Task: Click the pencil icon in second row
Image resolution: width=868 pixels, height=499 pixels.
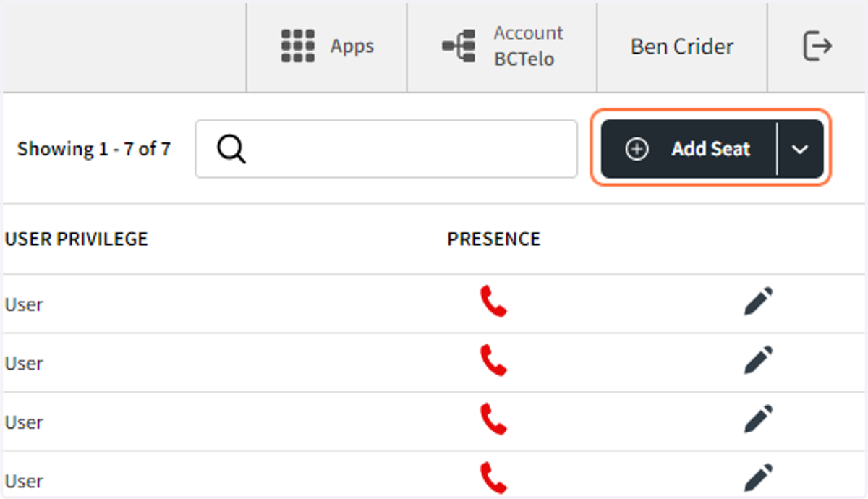Action: click(x=758, y=360)
